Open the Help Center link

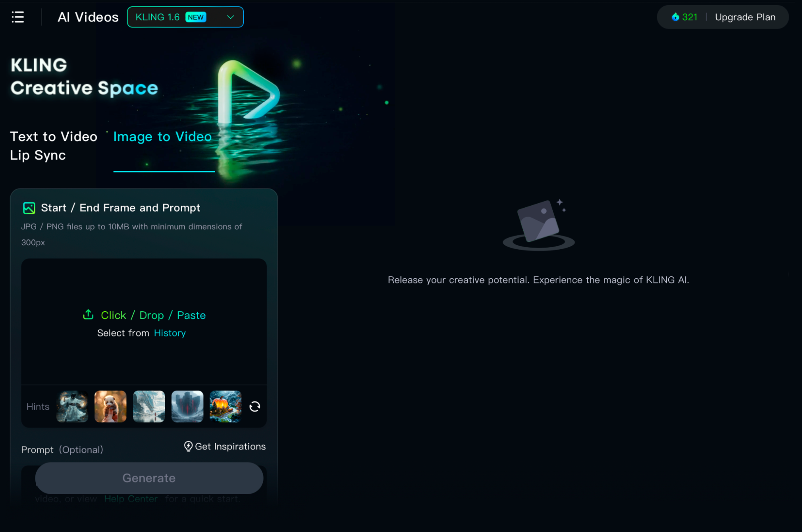(x=131, y=499)
